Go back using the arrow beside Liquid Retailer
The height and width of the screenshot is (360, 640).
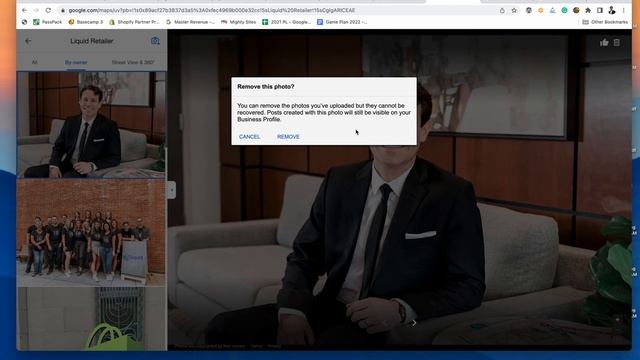(x=28, y=41)
